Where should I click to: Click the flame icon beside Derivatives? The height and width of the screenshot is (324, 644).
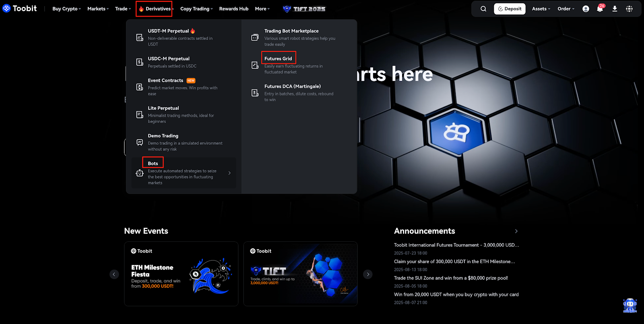pyautogui.click(x=141, y=9)
